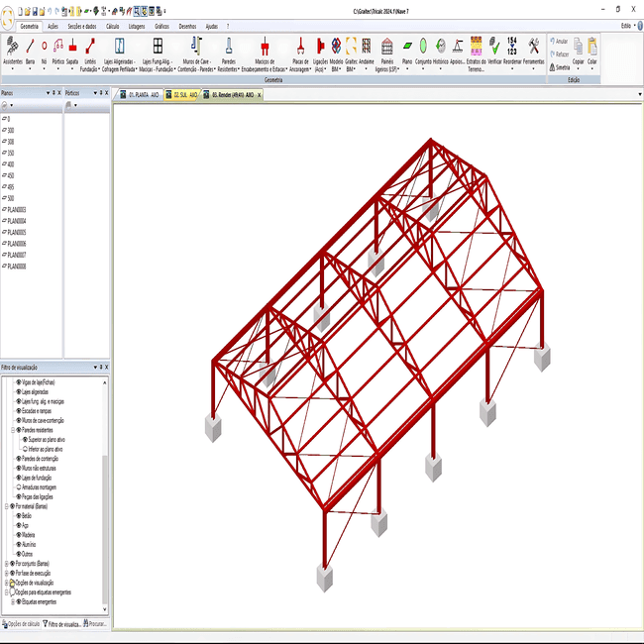Select the Sapata footing tool
This screenshot has width=644, height=644.
[72, 51]
